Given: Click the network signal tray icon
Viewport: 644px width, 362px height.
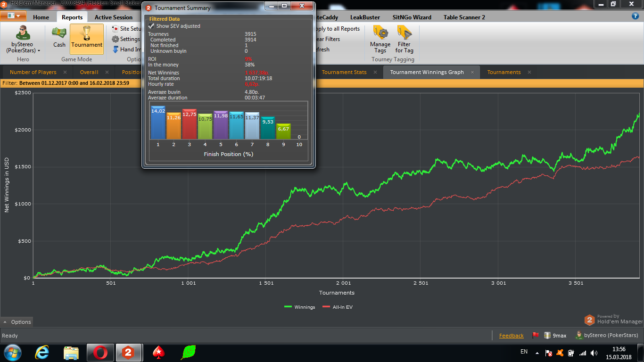Looking at the screenshot, I should tap(583, 353).
